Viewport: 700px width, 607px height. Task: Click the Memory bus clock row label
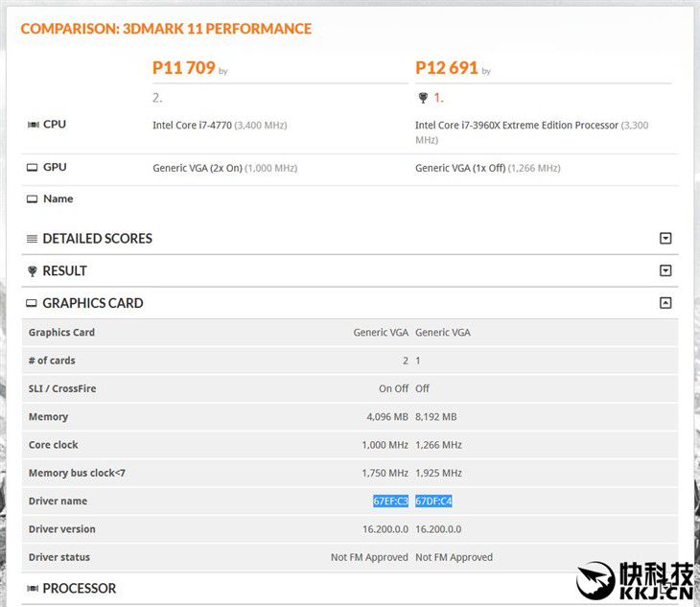point(77,473)
